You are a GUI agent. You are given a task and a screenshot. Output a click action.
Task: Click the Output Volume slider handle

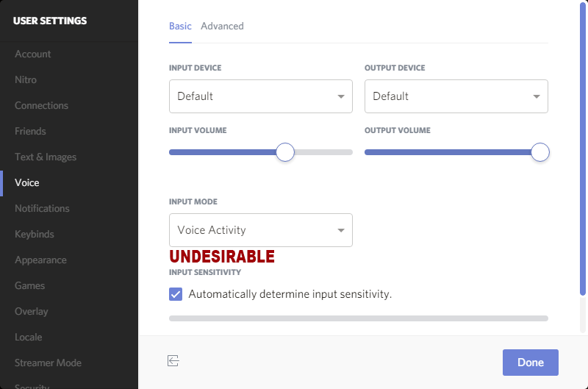click(x=540, y=152)
